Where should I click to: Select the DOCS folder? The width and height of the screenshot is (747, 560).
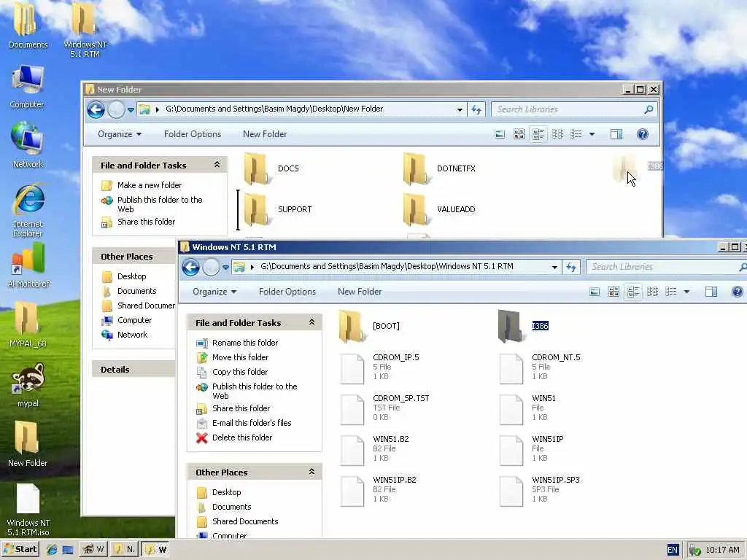271,168
